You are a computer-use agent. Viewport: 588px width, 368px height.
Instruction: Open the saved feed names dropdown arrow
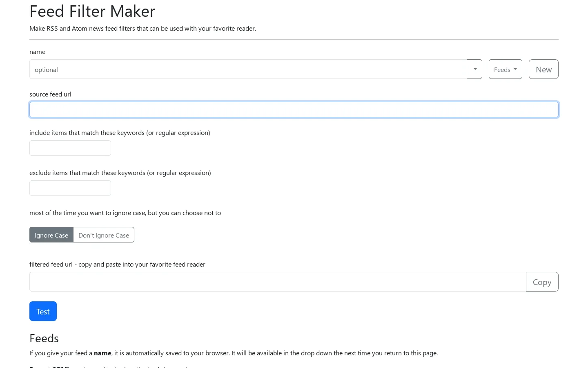tap(474, 69)
